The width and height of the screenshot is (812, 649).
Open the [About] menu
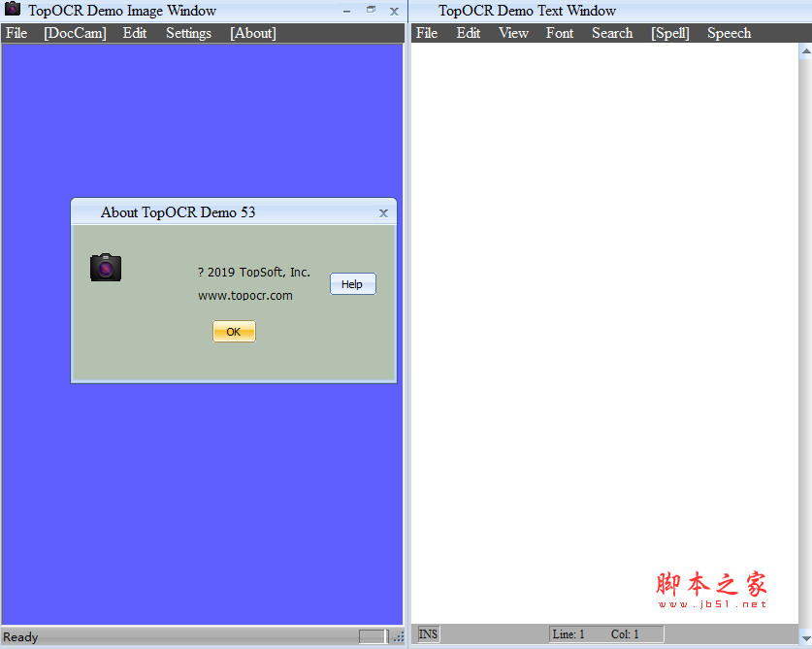(252, 33)
